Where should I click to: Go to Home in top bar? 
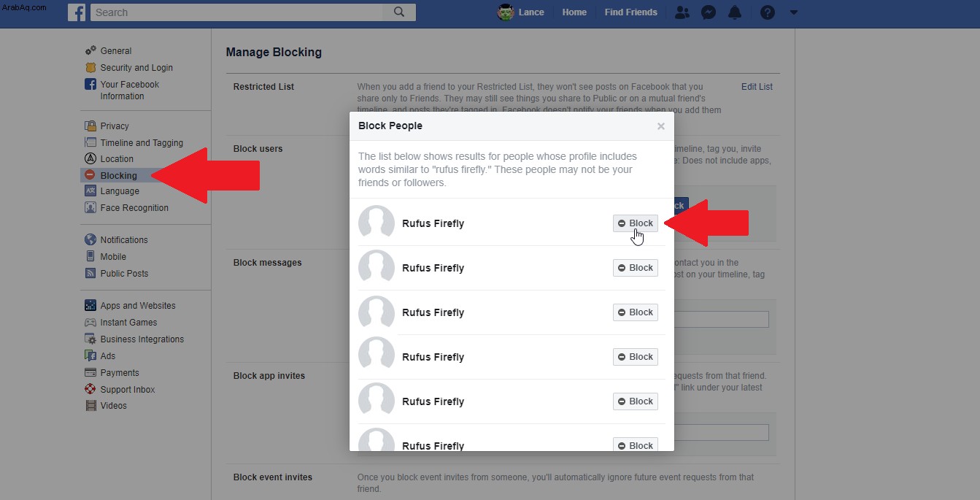point(574,12)
